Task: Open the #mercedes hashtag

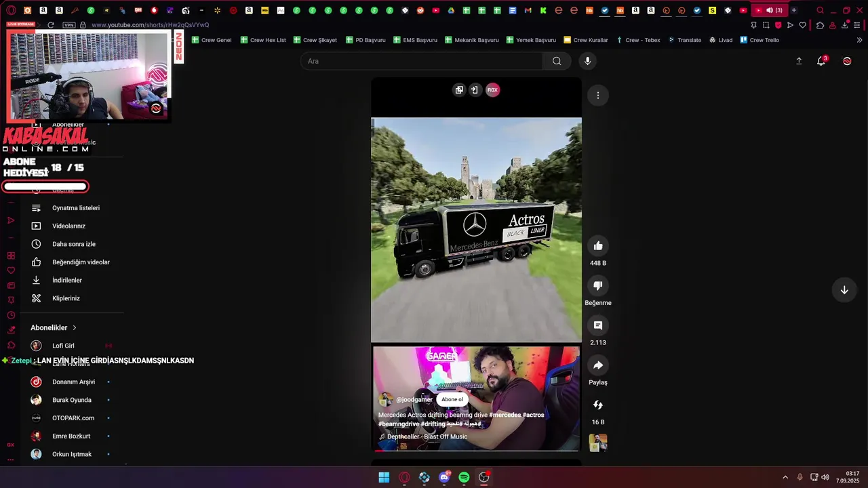Action: tap(505, 415)
